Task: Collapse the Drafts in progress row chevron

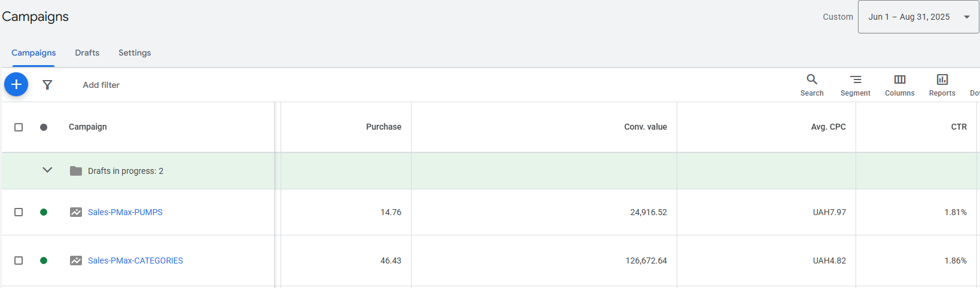Action: pyautogui.click(x=47, y=170)
